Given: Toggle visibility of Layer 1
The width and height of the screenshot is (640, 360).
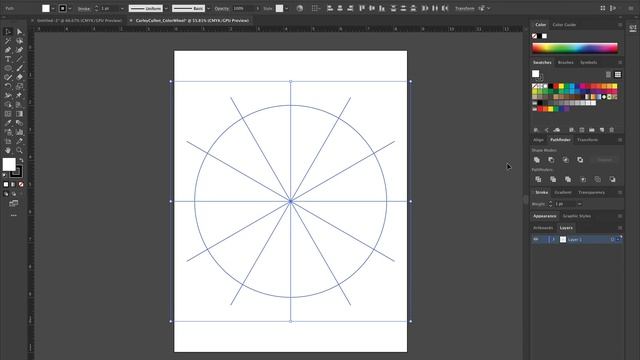Looking at the screenshot, I should click(x=536, y=240).
